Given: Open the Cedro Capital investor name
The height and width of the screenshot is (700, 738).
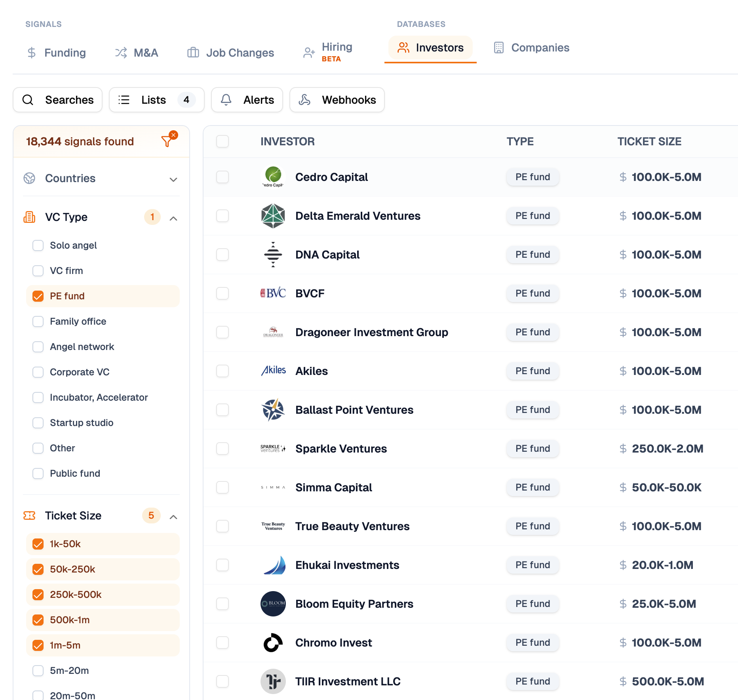Looking at the screenshot, I should tap(332, 177).
